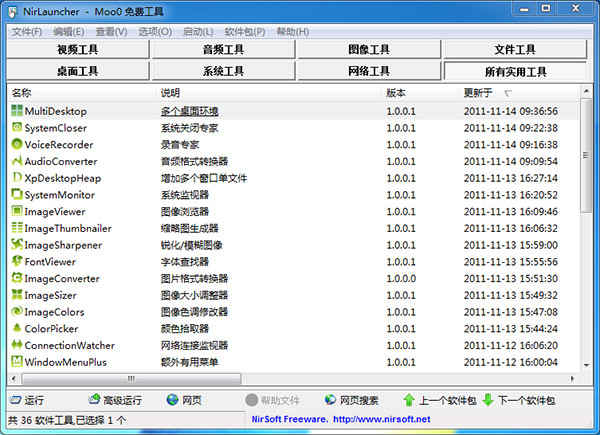Image resolution: width=600 pixels, height=435 pixels.
Task: Click the status text 共 36 软件工具
Action: pyautogui.click(x=41, y=420)
